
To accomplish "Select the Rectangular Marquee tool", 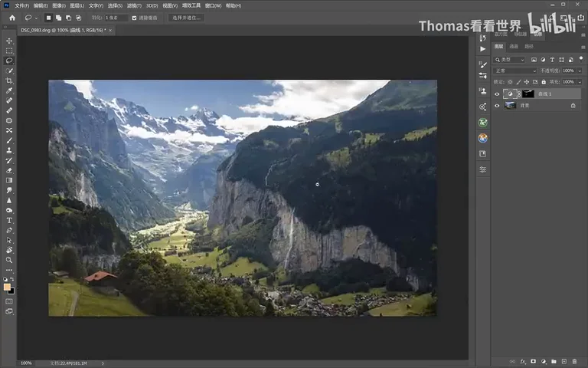I will tap(9, 51).
